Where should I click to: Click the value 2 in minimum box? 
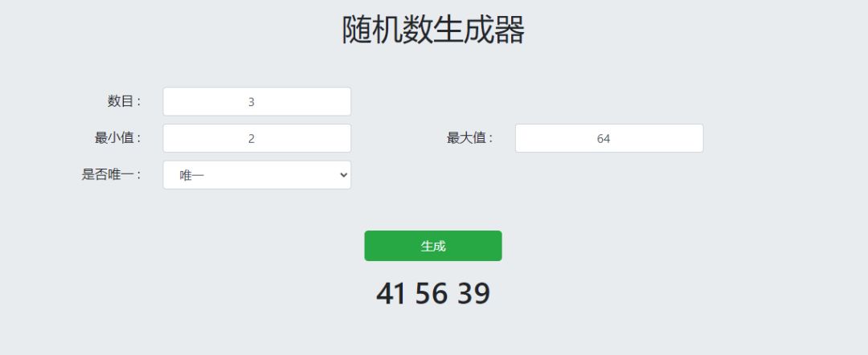coord(252,138)
